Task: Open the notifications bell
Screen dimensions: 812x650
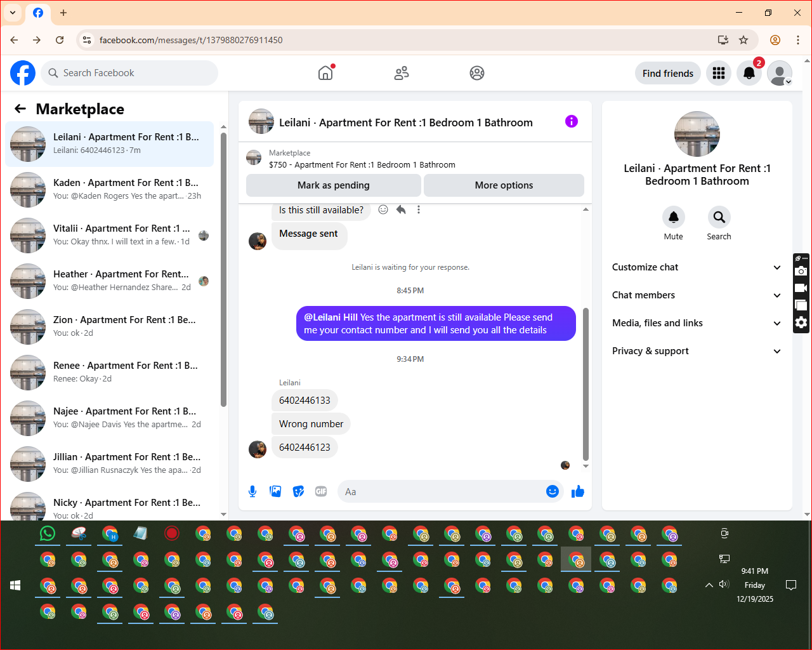Action: pos(749,73)
